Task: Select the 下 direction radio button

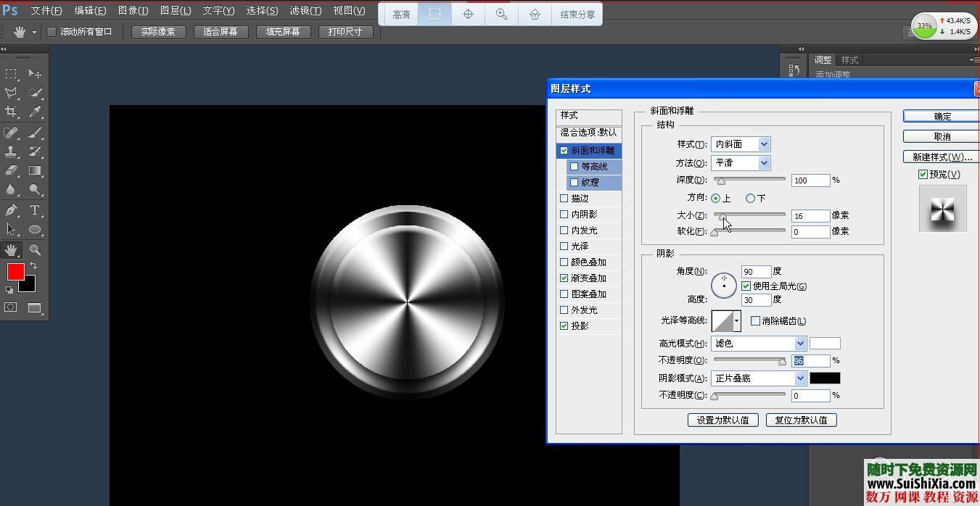Action: coord(751,198)
